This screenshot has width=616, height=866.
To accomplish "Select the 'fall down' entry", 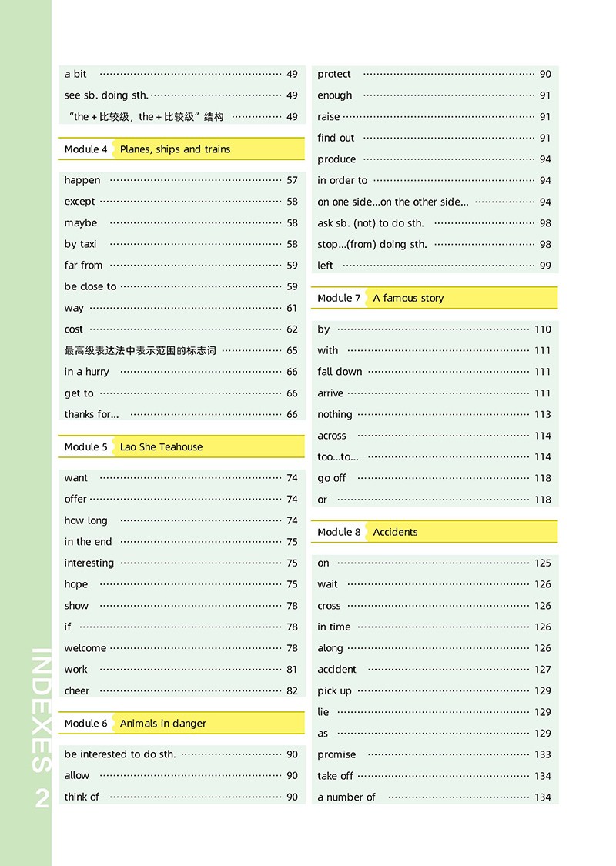I will point(340,372).
